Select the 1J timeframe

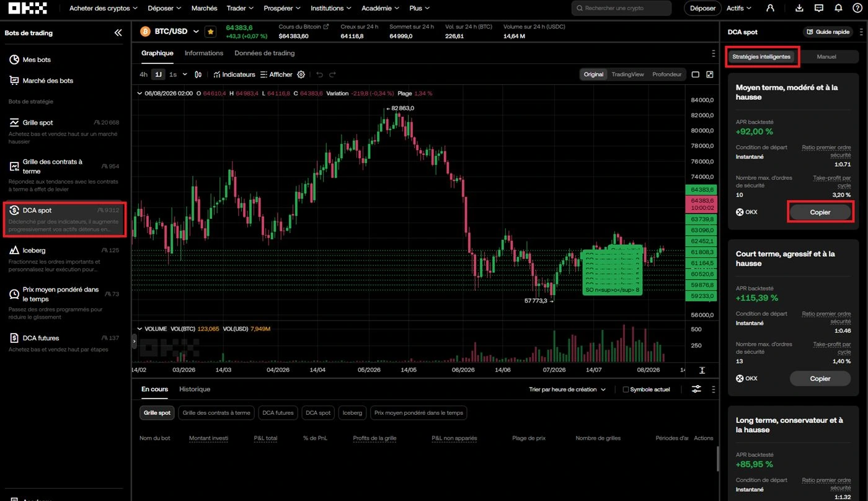click(x=158, y=74)
